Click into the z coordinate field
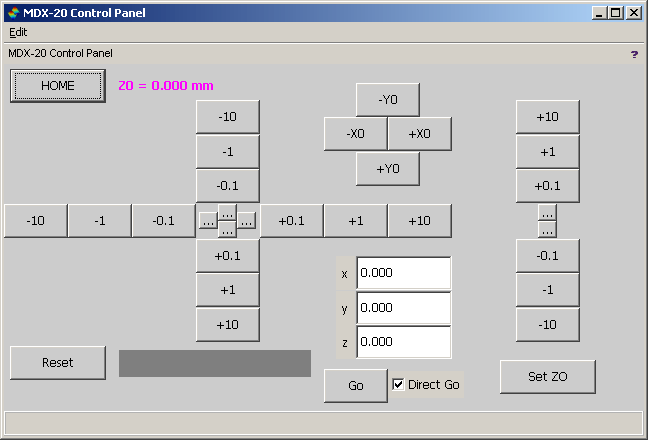The height and width of the screenshot is (440, 648). coord(404,342)
